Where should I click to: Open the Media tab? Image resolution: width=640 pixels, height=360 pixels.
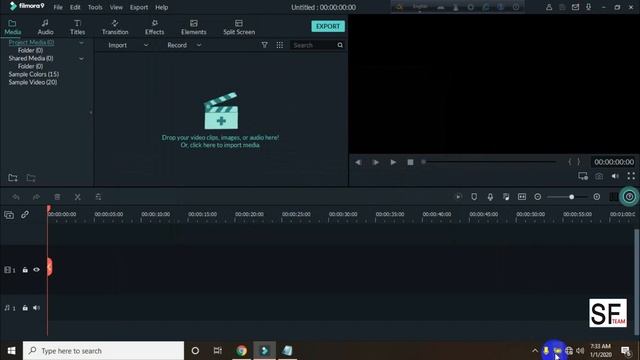tap(12, 27)
